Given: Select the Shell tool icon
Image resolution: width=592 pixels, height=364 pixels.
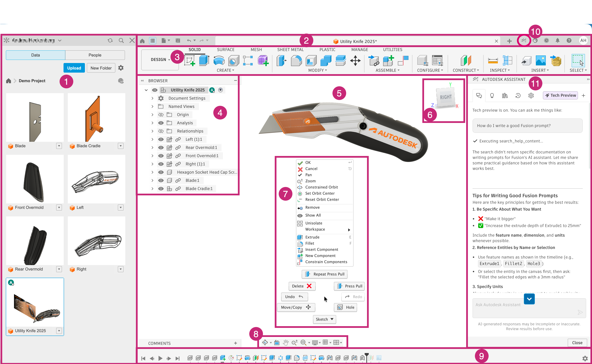Looking at the screenshot, I should [x=311, y=60].
